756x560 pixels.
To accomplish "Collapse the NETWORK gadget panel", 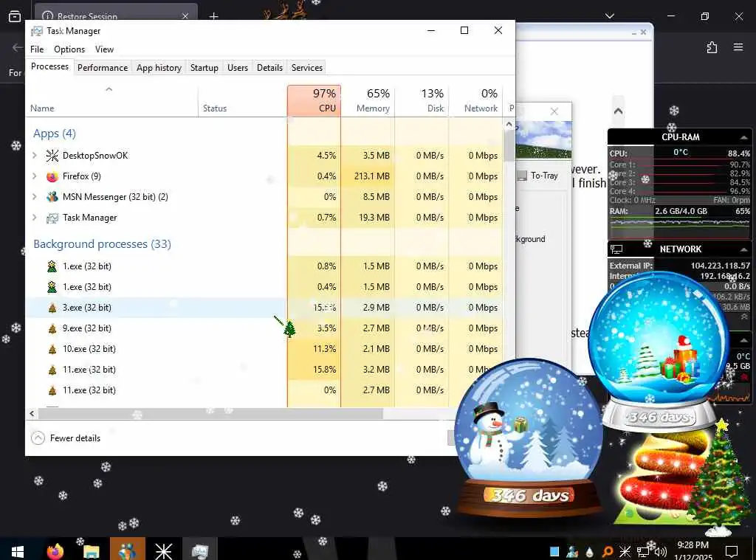I will [744, 249].
